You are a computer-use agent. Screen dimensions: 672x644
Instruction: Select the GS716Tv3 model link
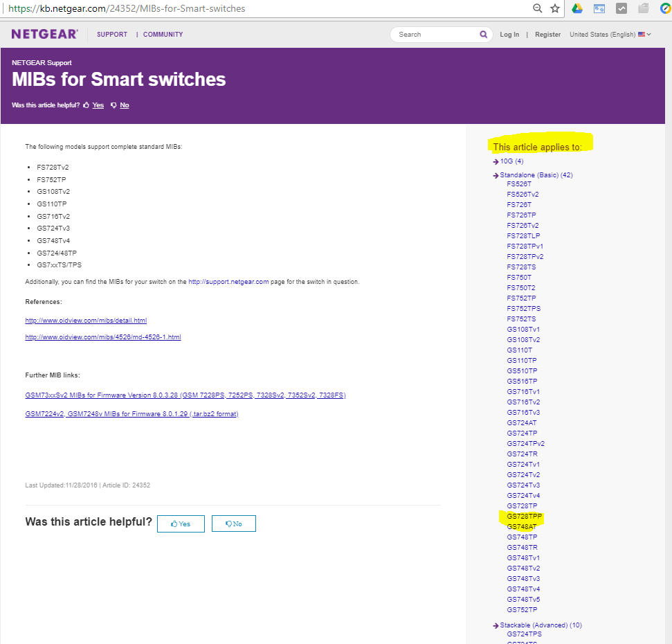[523, 413]
